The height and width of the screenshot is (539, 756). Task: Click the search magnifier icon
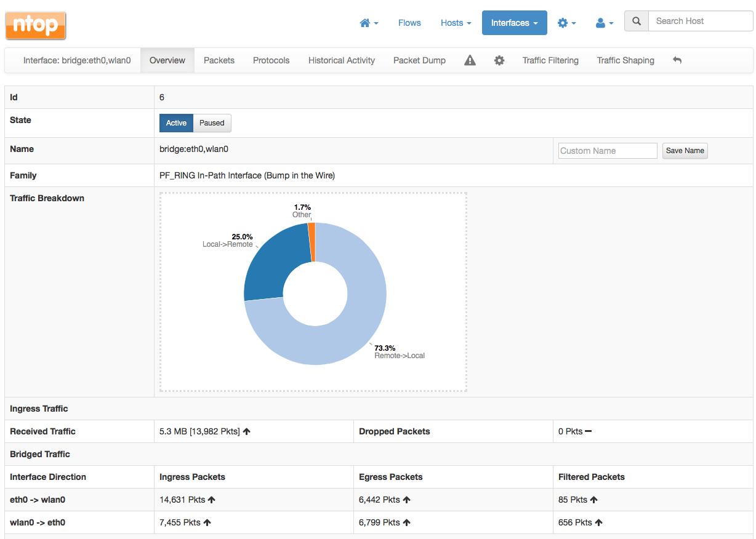[637, 21]
